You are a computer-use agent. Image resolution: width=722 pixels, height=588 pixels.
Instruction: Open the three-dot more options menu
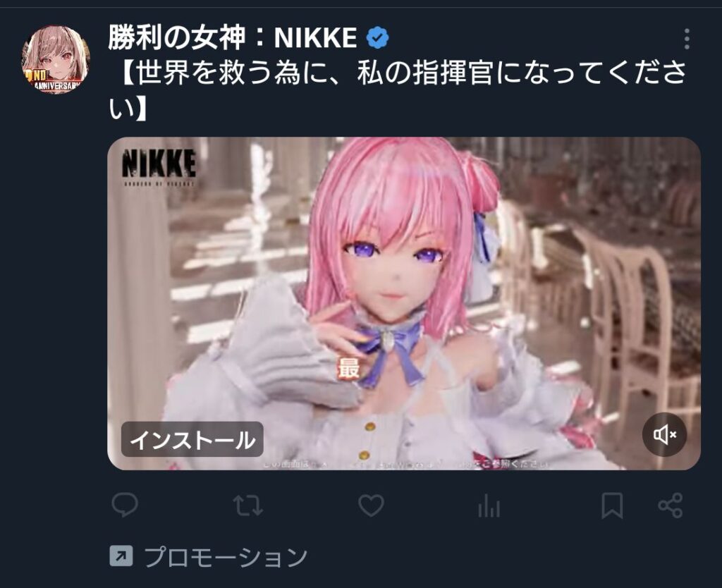[687, 39]
